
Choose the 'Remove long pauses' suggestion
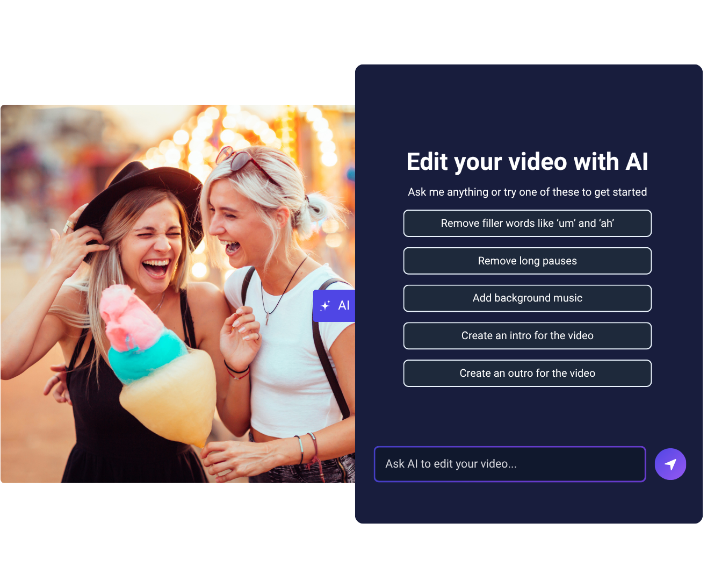click(x=527, y=261)
